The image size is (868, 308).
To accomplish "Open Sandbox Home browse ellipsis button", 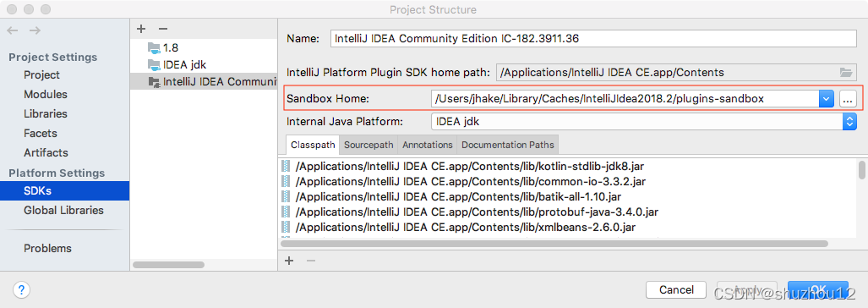I will 848,99.
